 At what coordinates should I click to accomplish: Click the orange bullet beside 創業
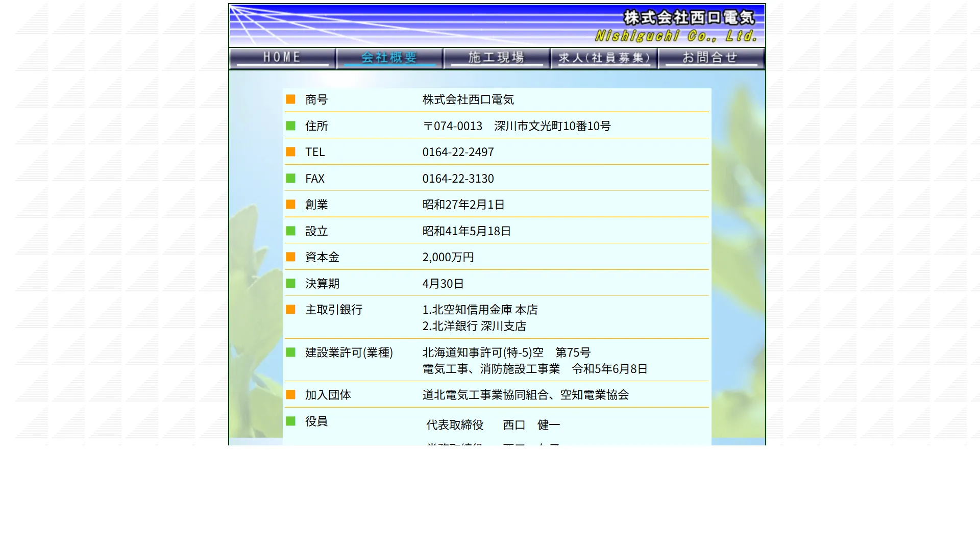coord(290,204)
